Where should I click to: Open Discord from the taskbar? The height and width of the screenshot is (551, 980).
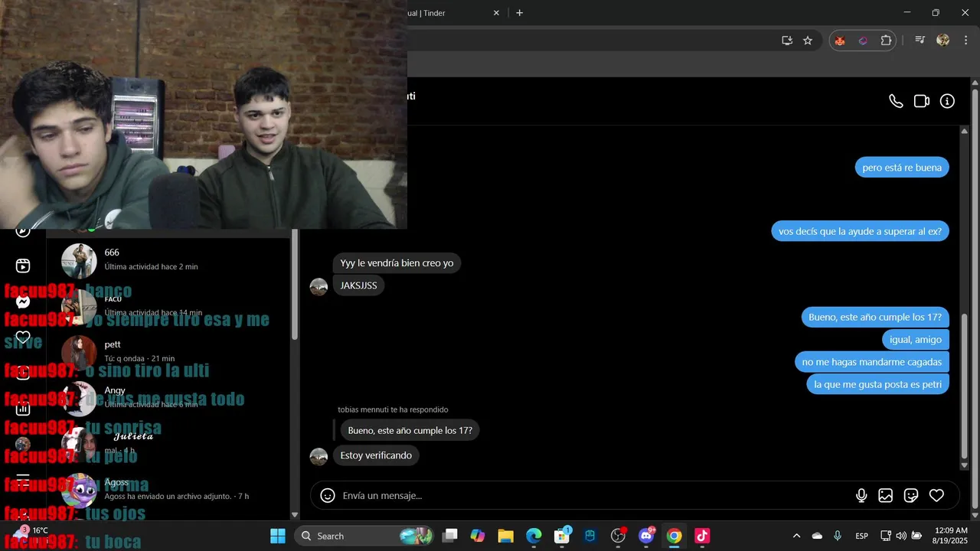pyautogui.click(x=646, y=536)
